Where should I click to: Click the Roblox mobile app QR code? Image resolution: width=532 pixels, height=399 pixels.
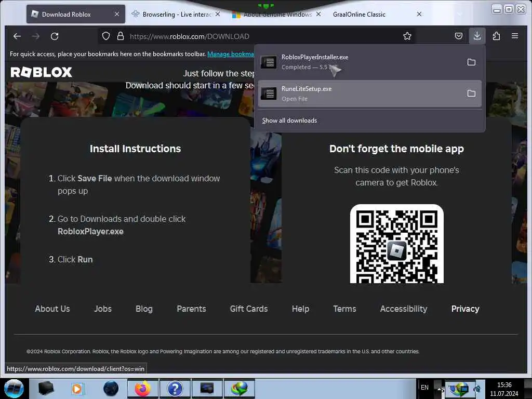pos(396,244)
